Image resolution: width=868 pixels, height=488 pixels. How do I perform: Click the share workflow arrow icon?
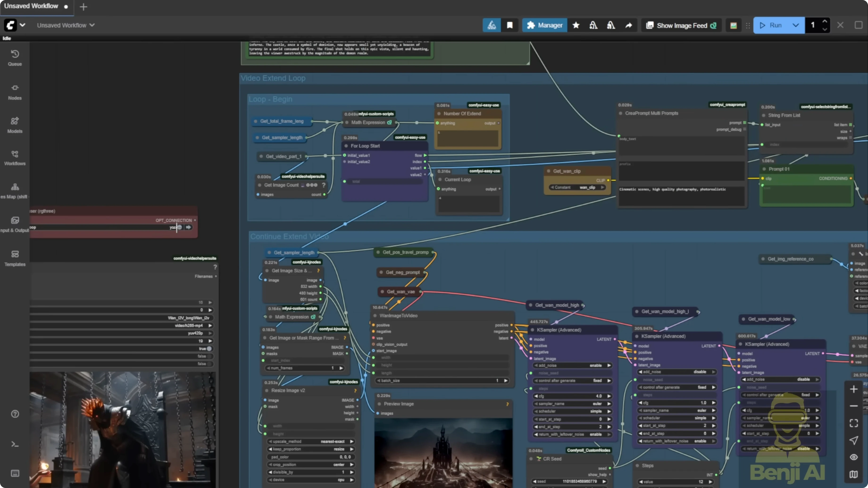pos(629,25)
